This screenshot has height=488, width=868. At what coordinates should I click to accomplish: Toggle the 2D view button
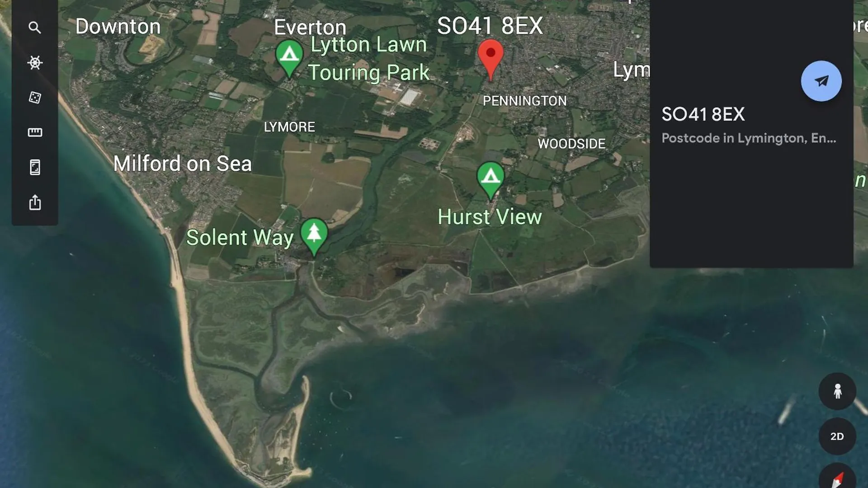tap(837, 436)
